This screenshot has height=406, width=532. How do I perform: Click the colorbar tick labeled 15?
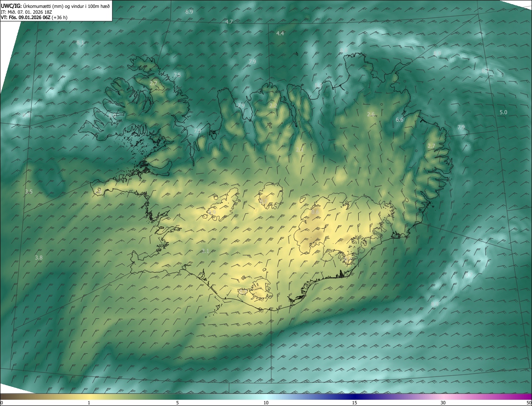click(x=355, y=403)
